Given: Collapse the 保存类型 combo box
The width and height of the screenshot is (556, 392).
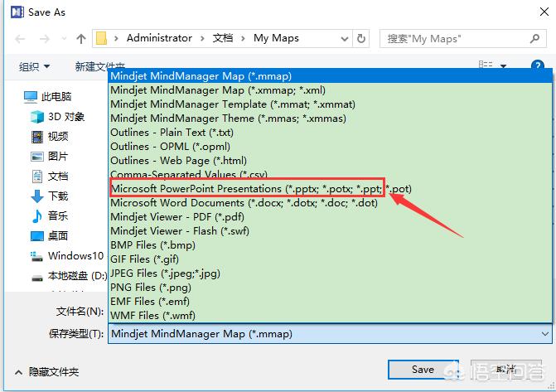Looking at the screenshot, I should click(544, 334).
